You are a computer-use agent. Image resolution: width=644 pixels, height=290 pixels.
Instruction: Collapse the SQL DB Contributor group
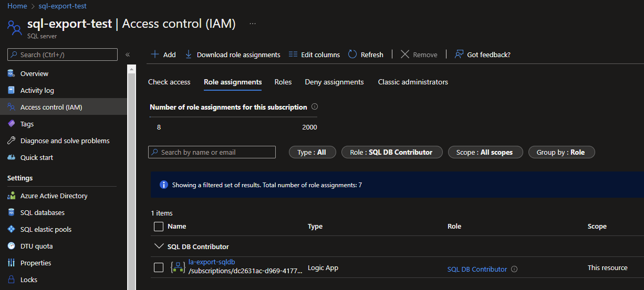pos(159,246)
